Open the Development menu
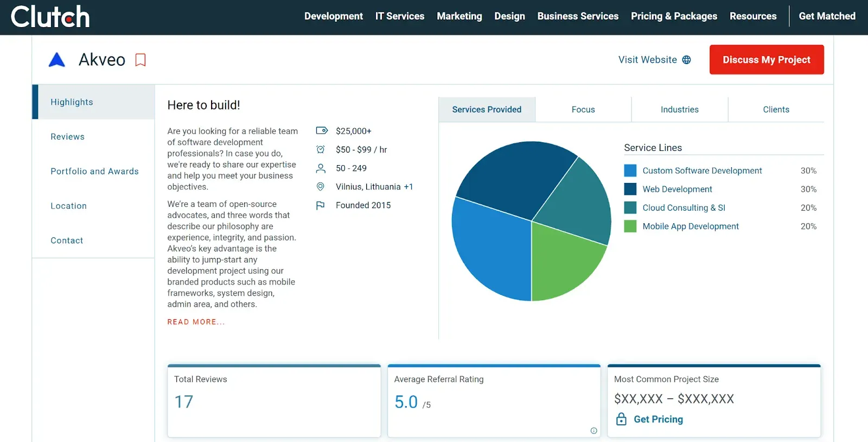This screenshot has height=442, width=868. [x=334, y=16]
